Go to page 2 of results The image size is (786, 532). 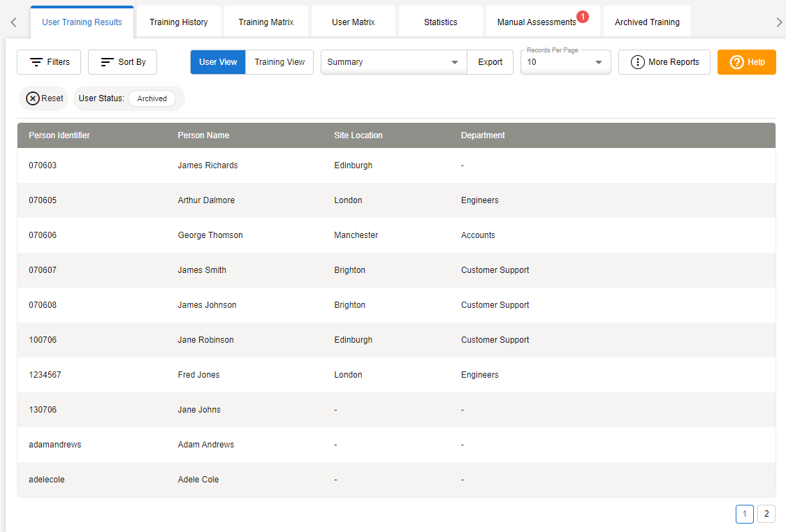[766, 514]
